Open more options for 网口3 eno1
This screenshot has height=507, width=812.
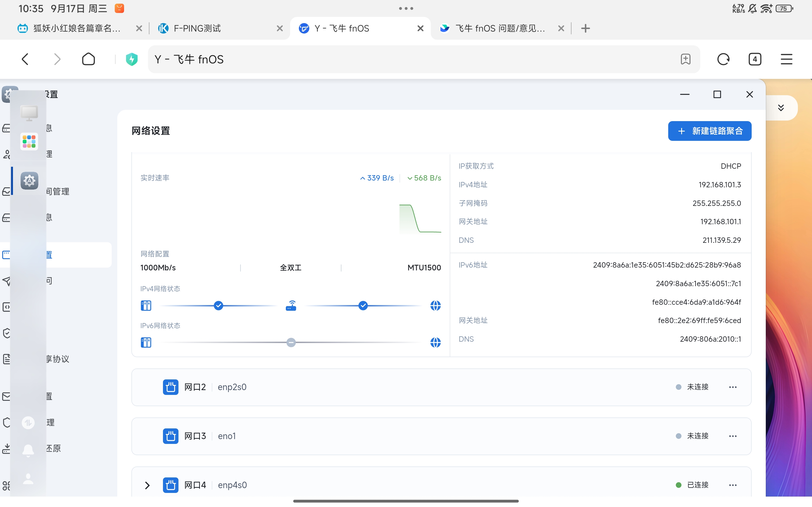pos(732,436)
